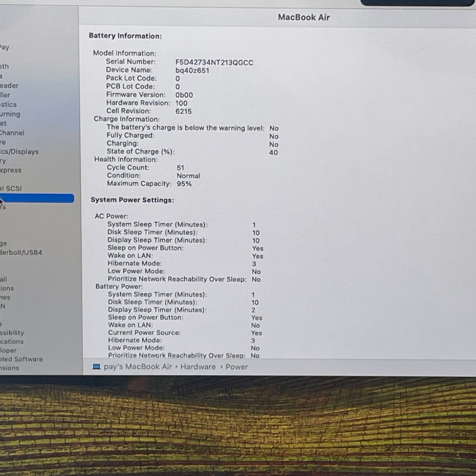Open the Graphics/Displays sidebar entry

(x=19, y=152)
